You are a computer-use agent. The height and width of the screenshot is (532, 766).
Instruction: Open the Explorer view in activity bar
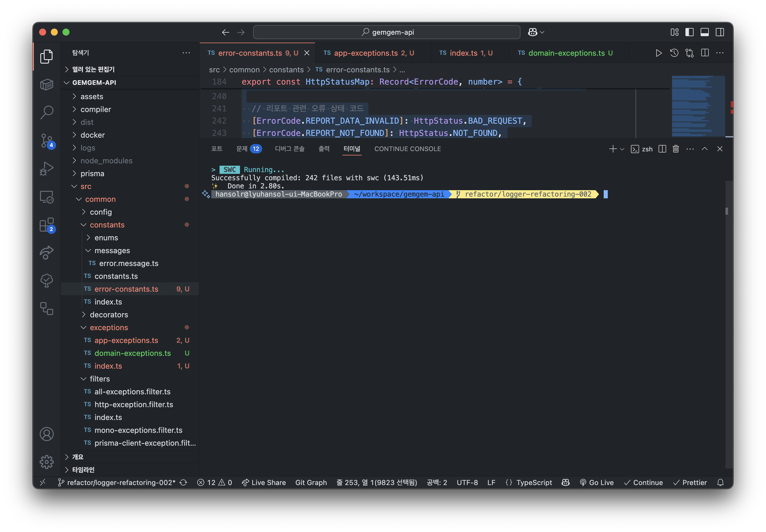click(x=46, y=56)
